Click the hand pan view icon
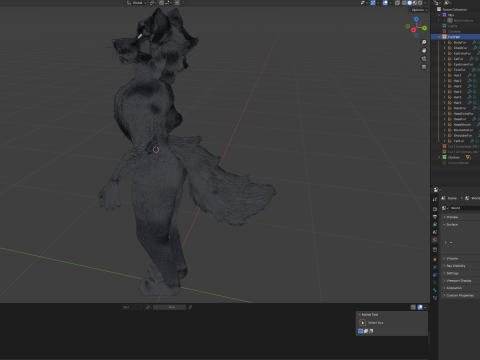 [424, 50]
